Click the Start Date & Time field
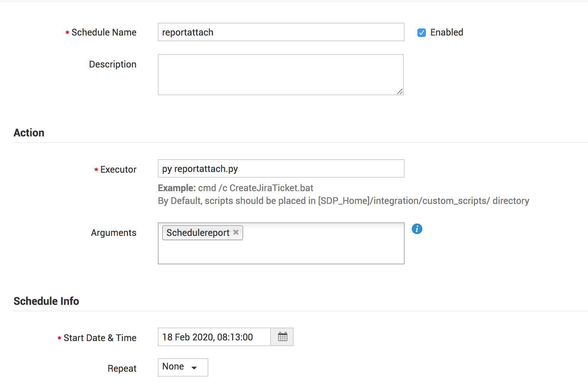588x388 pixels. click(214, 337)
